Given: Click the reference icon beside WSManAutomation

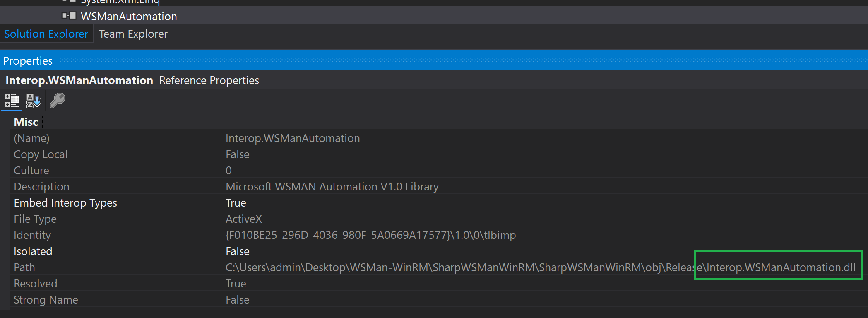Looking at the screenshot, I should 69,16.
